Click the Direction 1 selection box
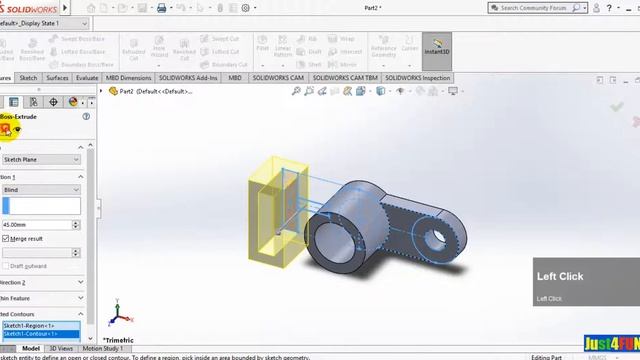Image resolution: width=640 pixels, height=360 pixels. click(41, 206)
